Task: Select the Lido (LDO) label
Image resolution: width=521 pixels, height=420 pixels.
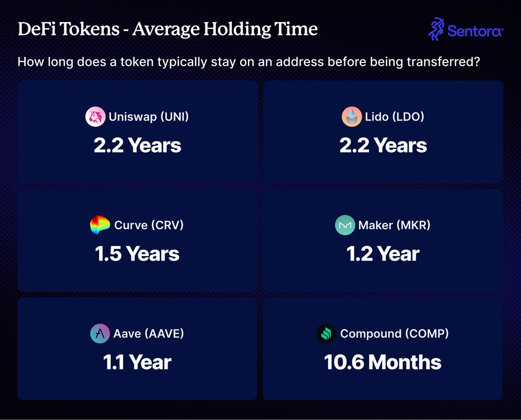Action: pos(395,117)
